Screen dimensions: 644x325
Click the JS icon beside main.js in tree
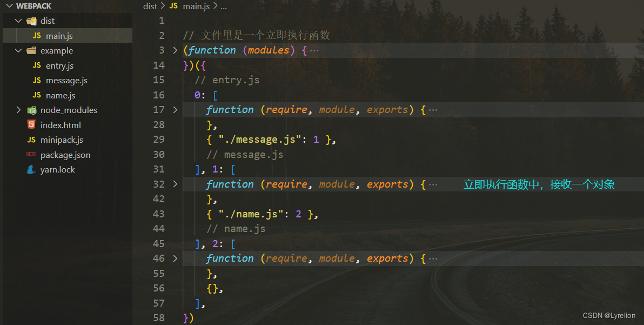(37, 36)
